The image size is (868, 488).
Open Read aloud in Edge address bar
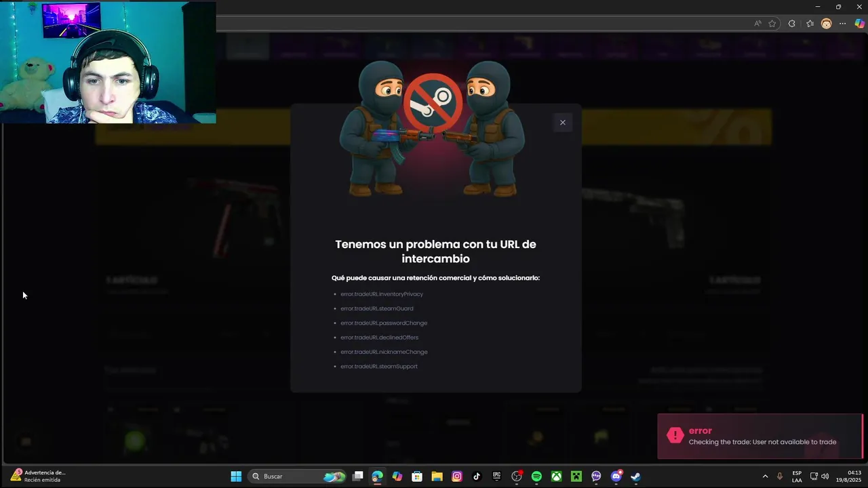[757, 24]
